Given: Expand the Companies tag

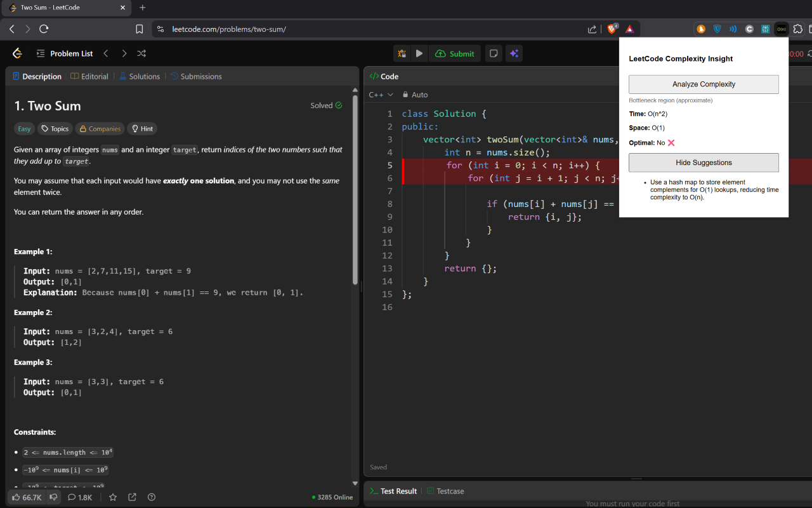Looking at the screenshot, I should tap(100, 129).
